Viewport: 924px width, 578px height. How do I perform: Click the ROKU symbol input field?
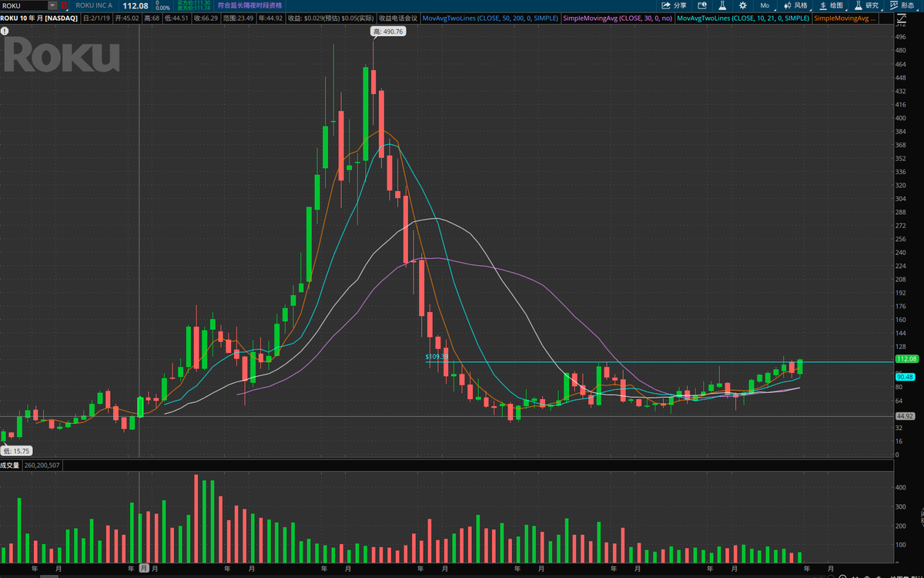coord(24,5)
